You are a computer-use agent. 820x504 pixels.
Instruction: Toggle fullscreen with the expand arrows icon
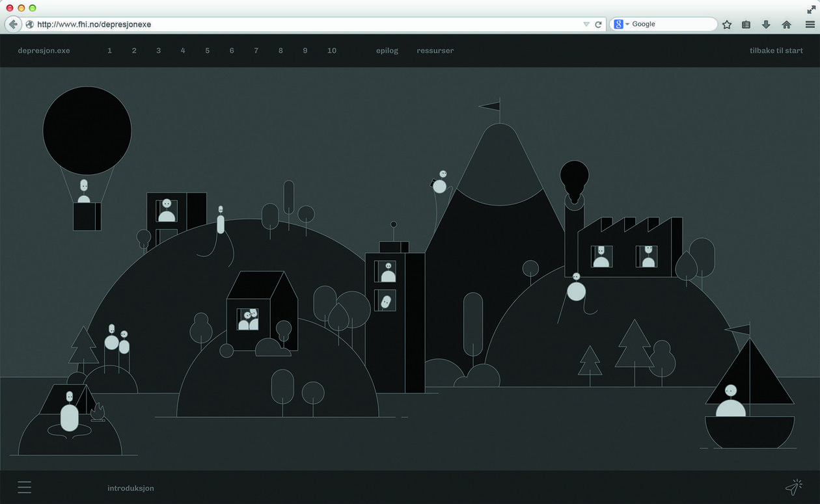(811, 8)
